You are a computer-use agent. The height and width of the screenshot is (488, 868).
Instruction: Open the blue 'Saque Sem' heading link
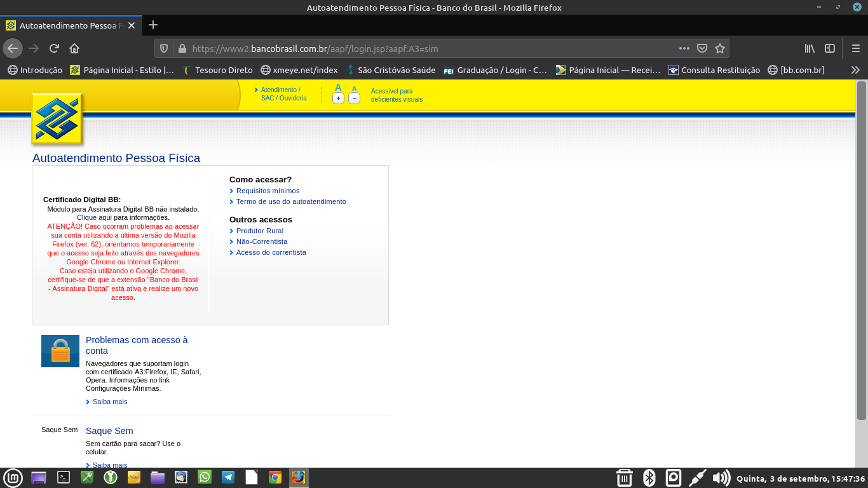tap(109, 431)
